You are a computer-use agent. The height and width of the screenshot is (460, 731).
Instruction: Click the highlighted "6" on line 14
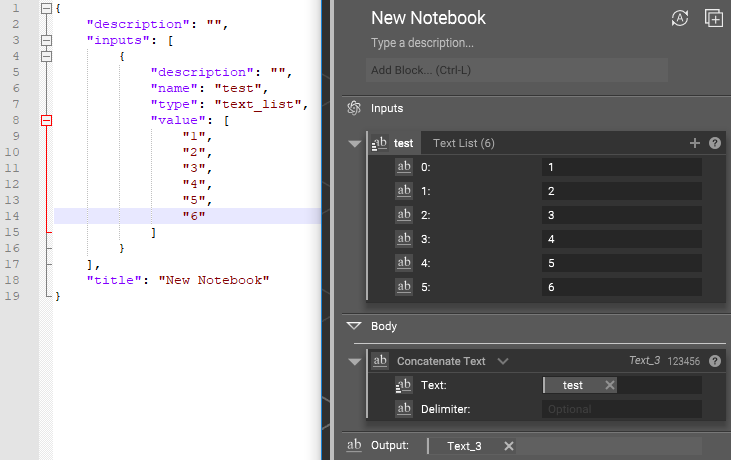[194, 216]
